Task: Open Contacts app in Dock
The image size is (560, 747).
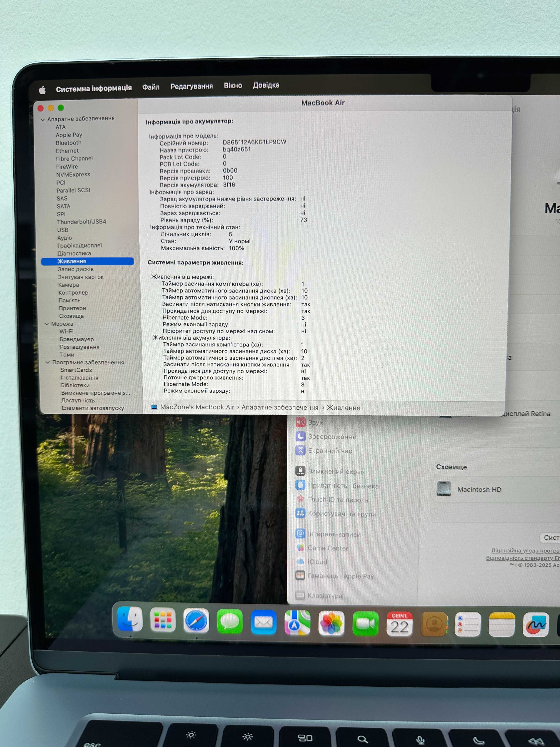Action: coord(434,624)
